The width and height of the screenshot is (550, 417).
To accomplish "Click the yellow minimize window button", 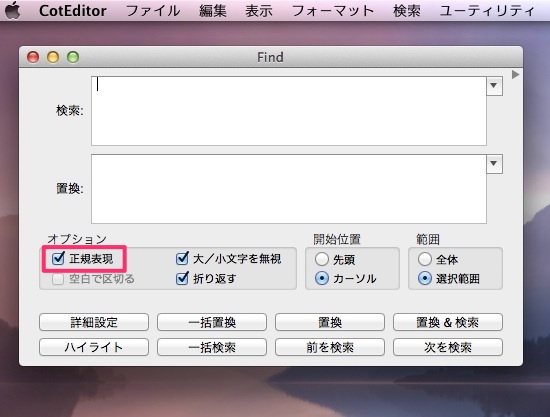I will 53,57.
